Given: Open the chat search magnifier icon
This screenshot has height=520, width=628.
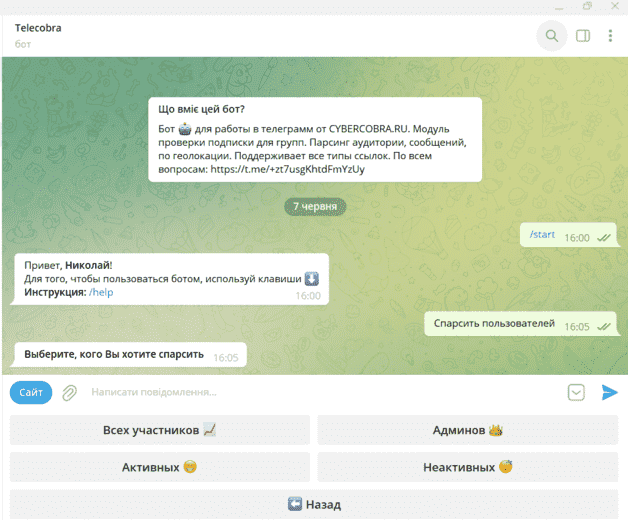Looking at the screenshot, I should coord(552,36).
